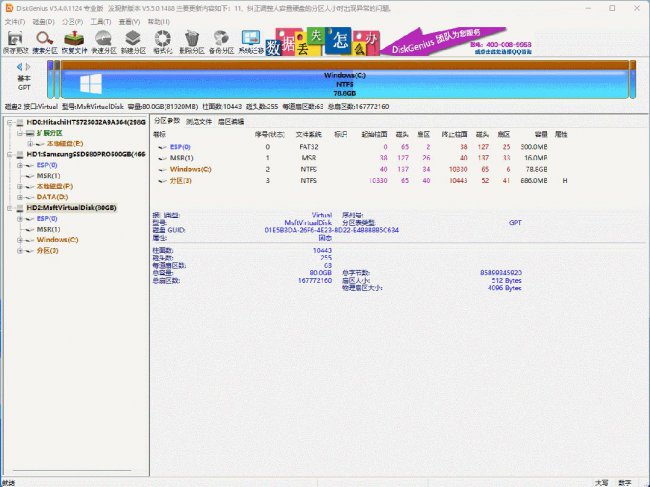Click the 容量 column header
Viewport: 650px width, 487px height.
coord(541,134)
